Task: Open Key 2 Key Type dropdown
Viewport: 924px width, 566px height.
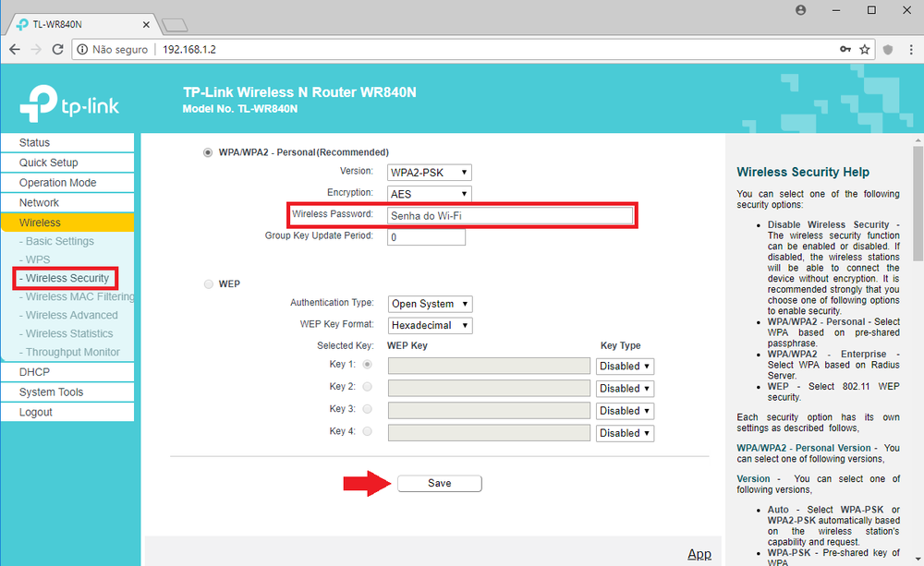Action: tap(625, 389)
